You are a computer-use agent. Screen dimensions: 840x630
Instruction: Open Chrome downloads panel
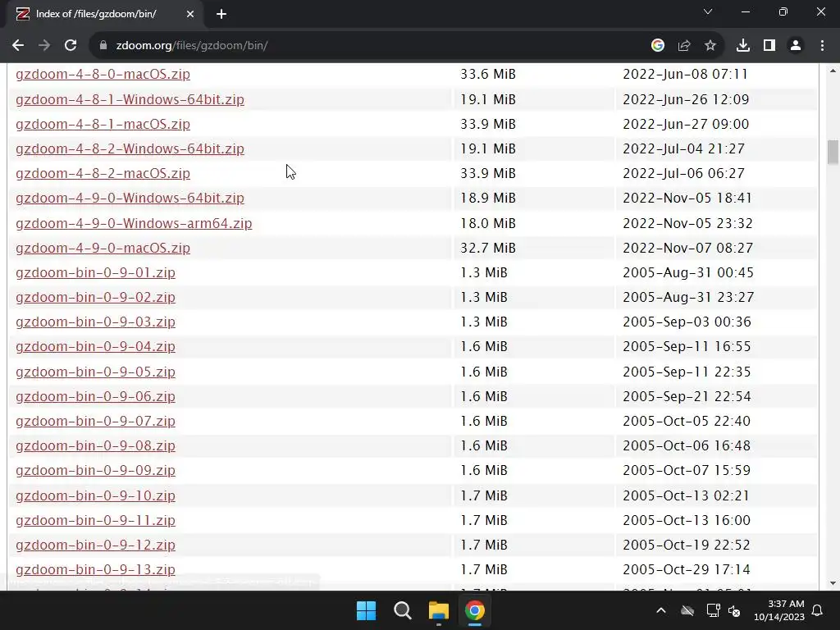point(743,46)
